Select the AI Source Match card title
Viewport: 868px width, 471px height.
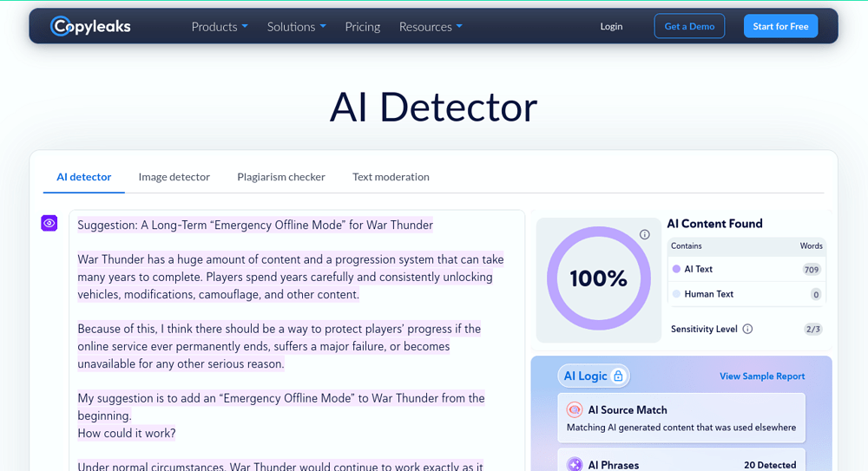click(628, 410)
